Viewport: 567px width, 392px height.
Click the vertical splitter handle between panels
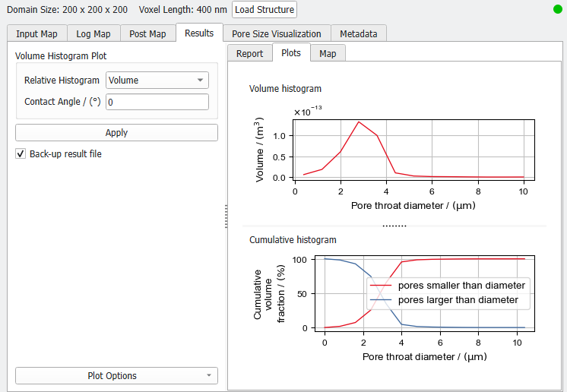[226, 217]
